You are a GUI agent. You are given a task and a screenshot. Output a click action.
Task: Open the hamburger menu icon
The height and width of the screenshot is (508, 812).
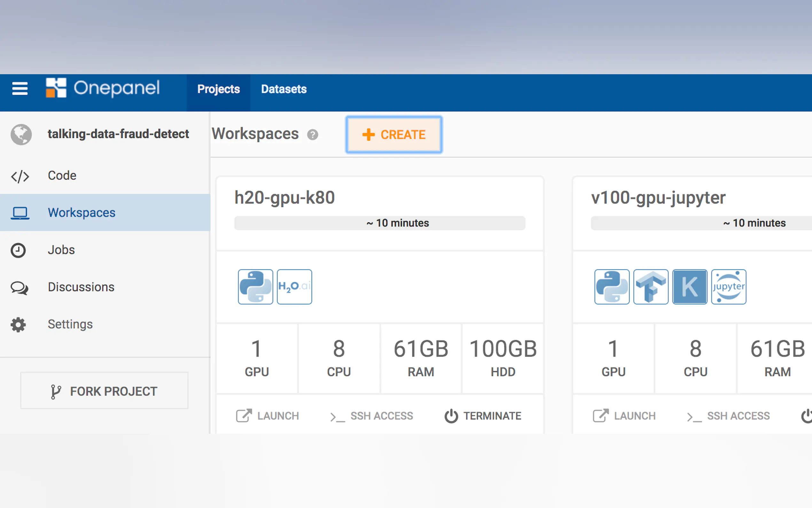[20, 89]
